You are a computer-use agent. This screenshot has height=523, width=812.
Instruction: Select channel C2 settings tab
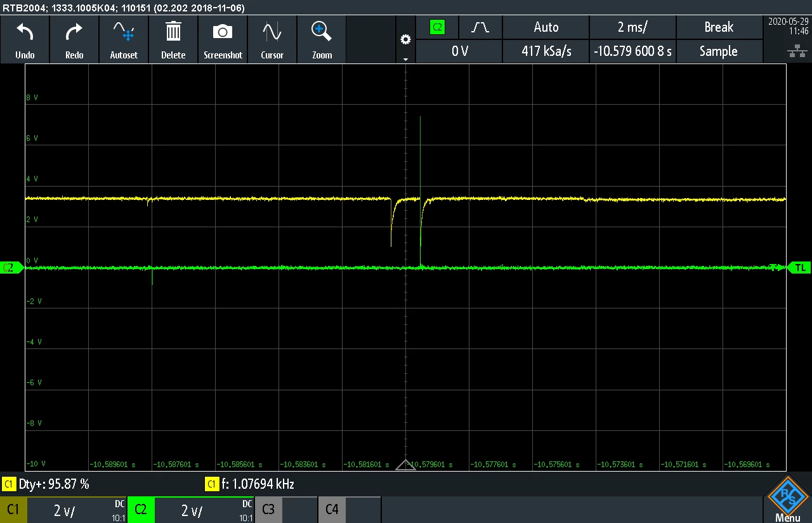141,510
